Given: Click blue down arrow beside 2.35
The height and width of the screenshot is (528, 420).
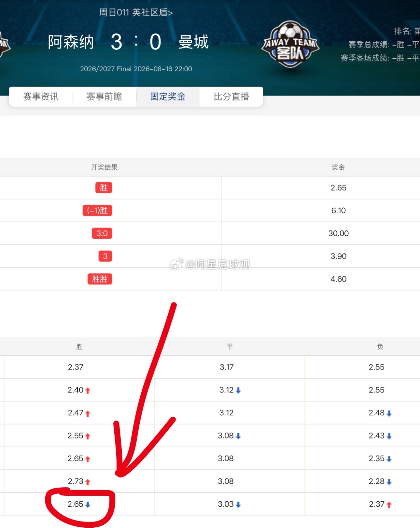Looking at the screenshot, I should (x=389, y=459).
